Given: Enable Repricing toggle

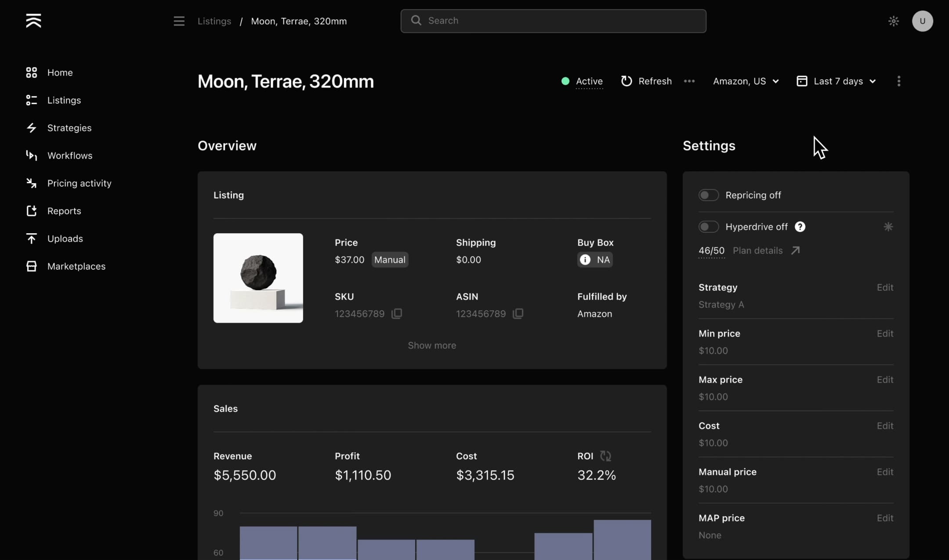Looking at the screenshot, I should tap(708, 195).
